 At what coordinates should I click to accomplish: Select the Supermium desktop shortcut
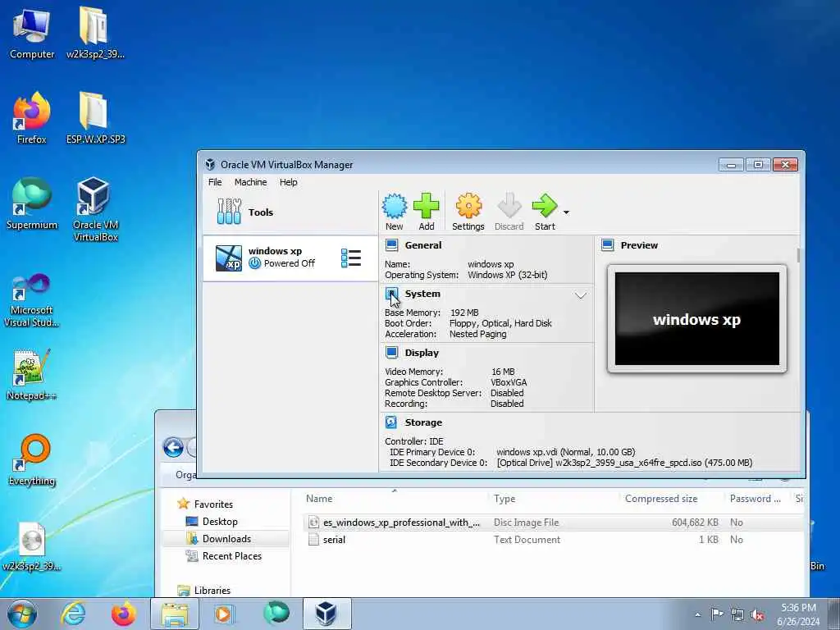(x=32, y=203)
